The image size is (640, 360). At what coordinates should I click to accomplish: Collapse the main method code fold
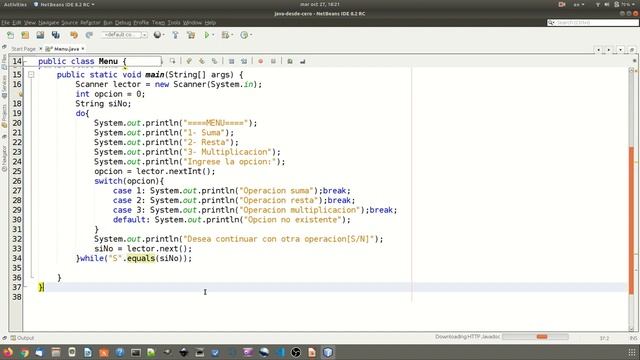(x=31, y=75)
